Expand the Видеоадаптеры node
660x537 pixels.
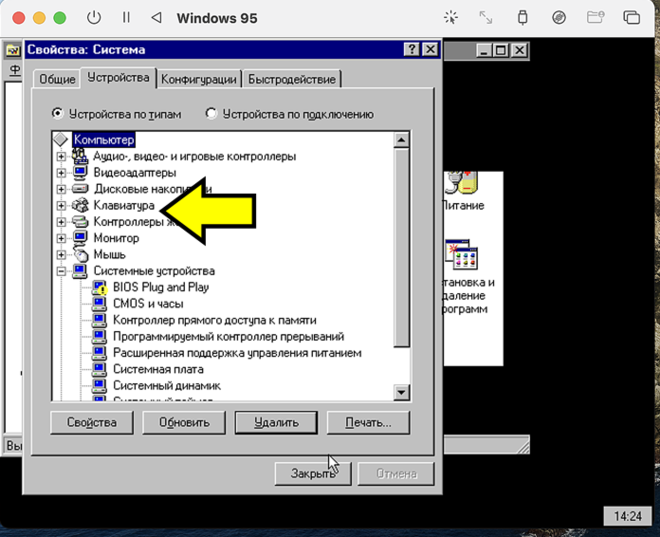pos(61,173)
